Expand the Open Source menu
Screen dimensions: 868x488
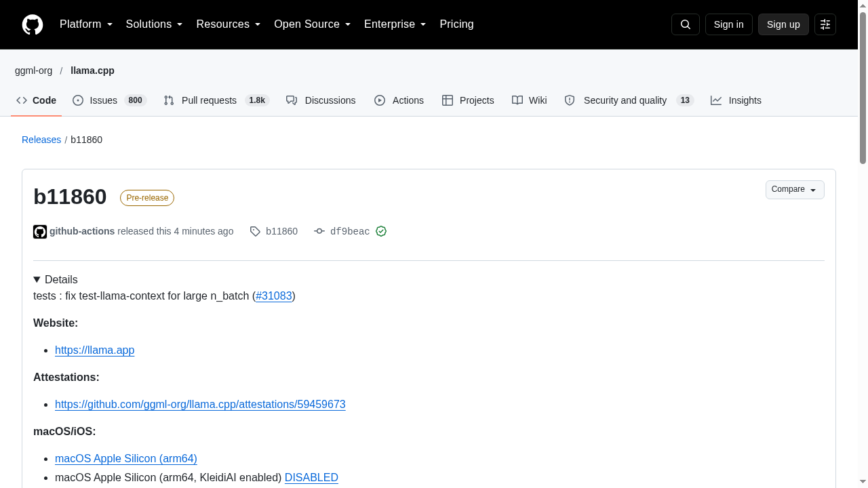[x=313, y=24]
